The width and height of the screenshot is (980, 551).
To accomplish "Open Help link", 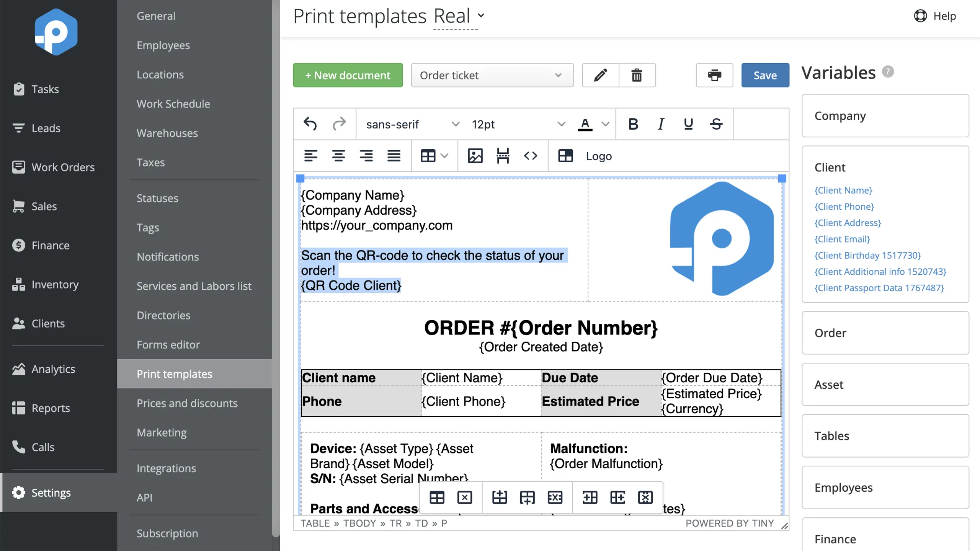I will point(935,16).
